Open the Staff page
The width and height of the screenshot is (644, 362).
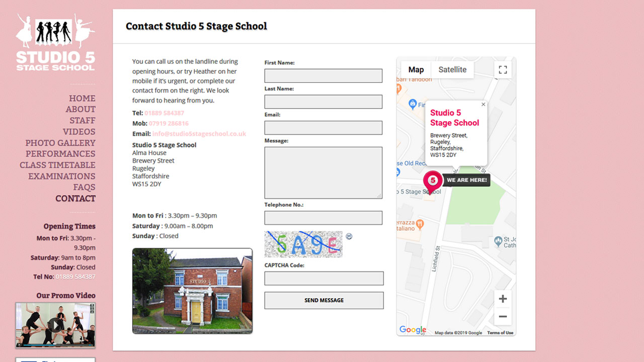tap(83, 120)
